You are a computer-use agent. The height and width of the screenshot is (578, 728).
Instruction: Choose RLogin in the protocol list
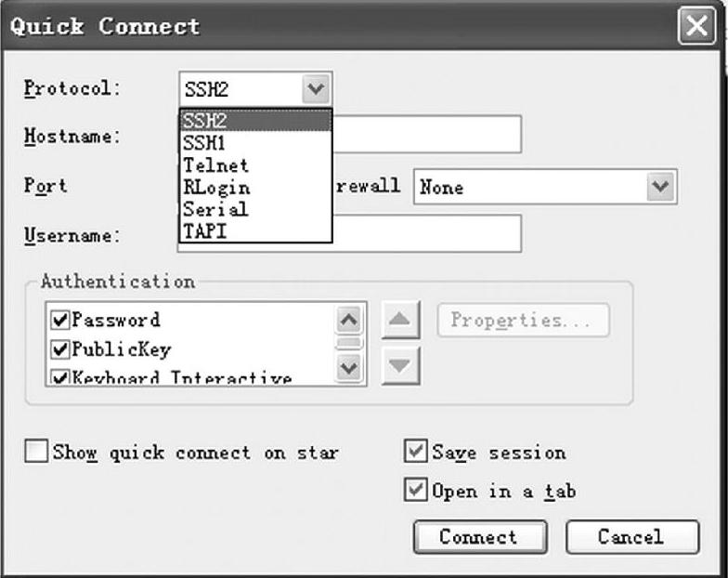(255, 188)
